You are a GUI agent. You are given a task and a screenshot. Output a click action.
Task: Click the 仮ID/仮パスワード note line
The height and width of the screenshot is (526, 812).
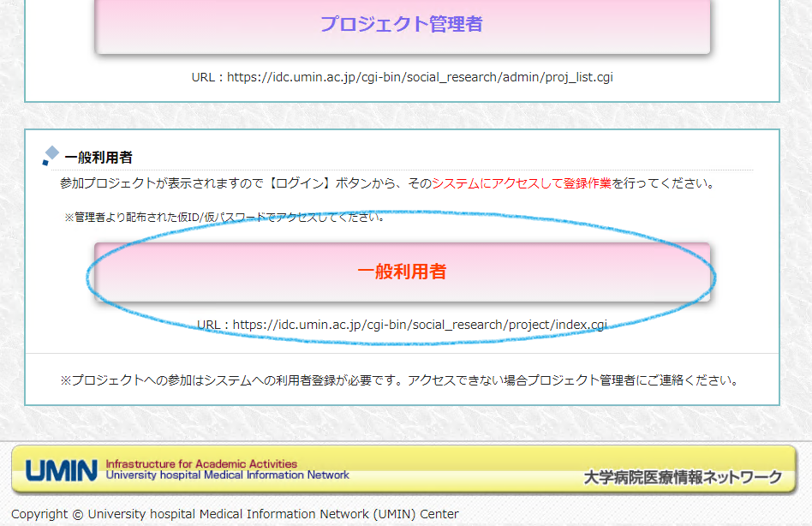pos(224,218)
